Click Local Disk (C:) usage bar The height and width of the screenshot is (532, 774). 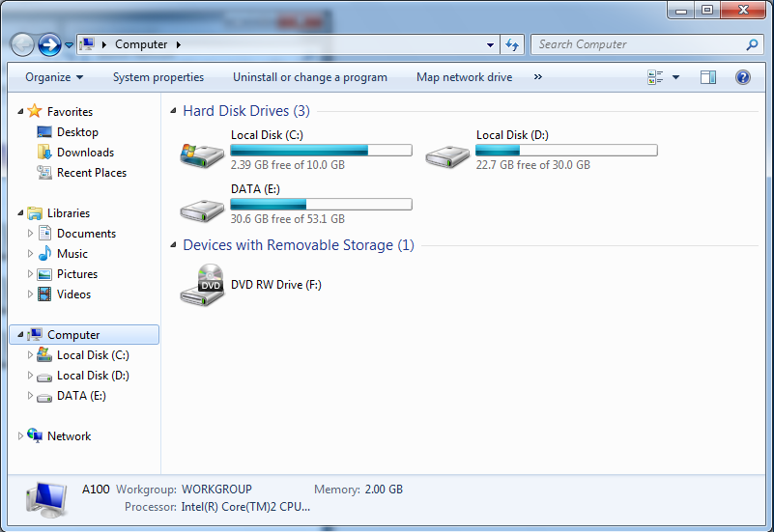point(322,151)
